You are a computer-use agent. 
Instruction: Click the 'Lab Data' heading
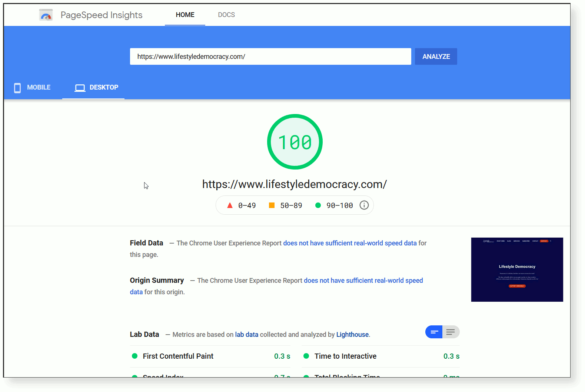pos(144,334)
